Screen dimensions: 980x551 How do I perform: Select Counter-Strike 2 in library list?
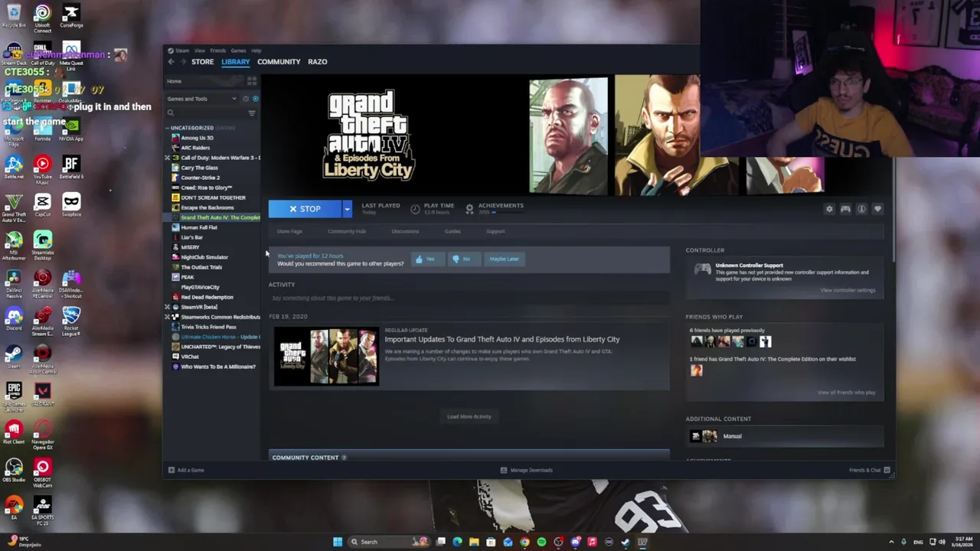click(200, 178)
